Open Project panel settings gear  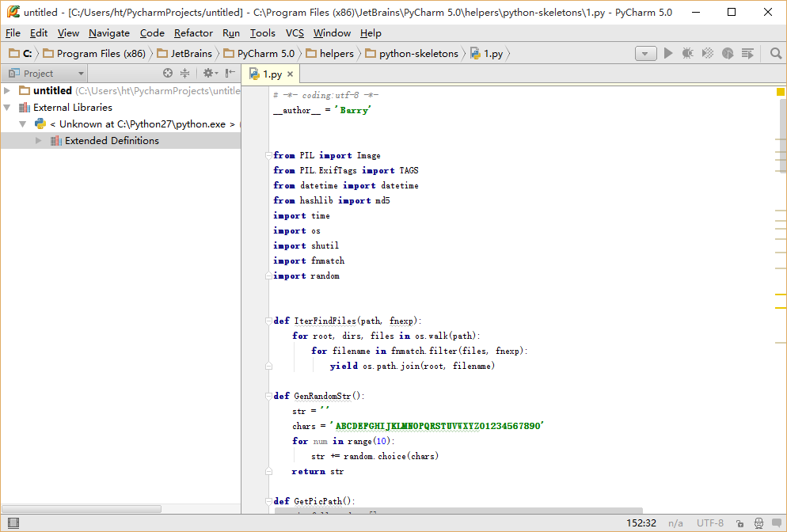pos(207,73)
